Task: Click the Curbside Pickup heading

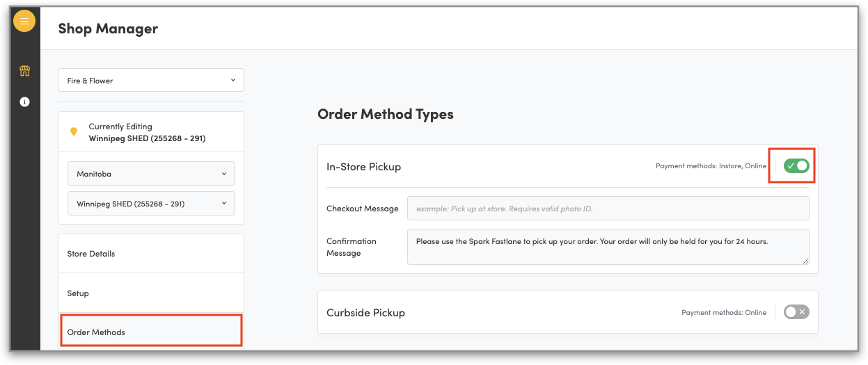Action: coord(365,313)
